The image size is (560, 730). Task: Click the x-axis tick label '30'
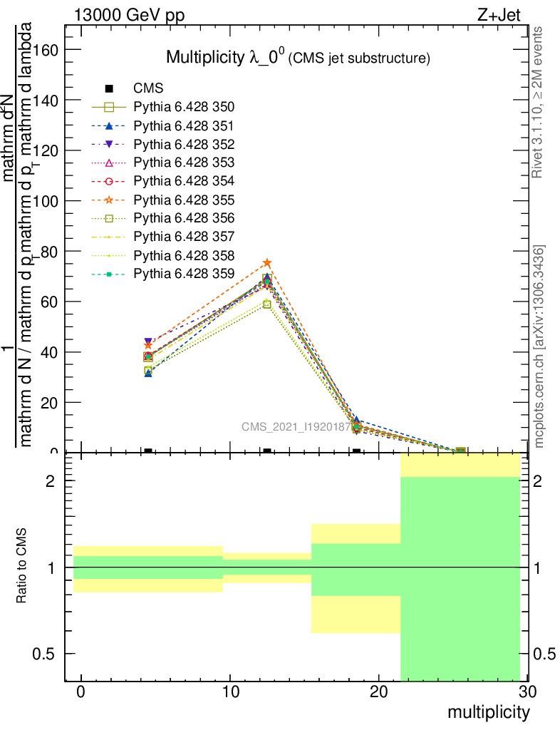[528, 692]
